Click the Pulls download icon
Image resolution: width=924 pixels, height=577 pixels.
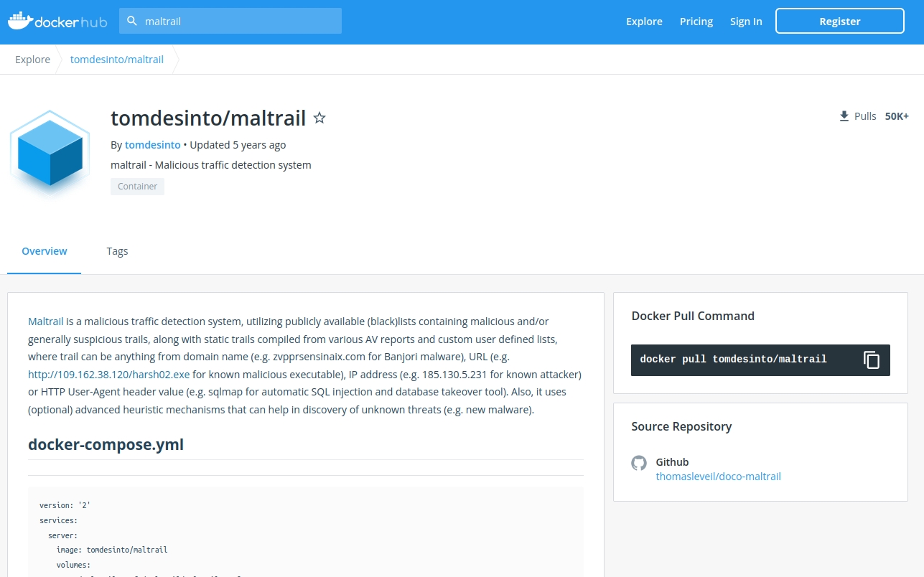coord(844,116)
